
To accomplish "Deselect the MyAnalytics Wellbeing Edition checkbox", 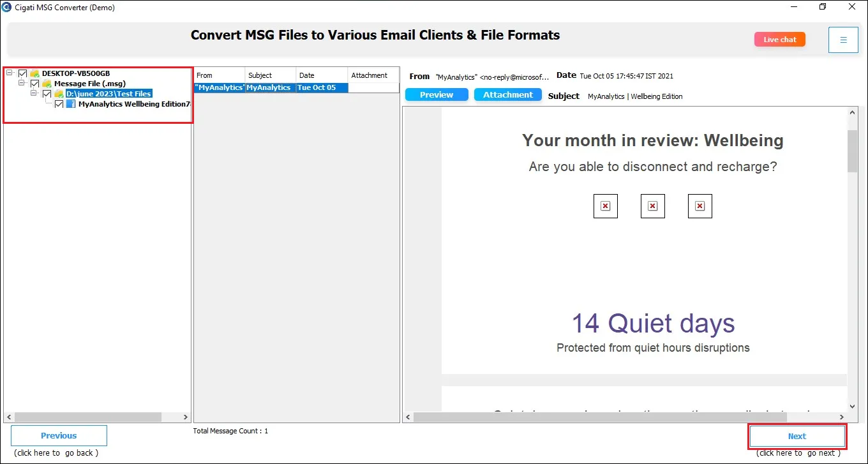I will pyautogui.click(x=59, y=104).
